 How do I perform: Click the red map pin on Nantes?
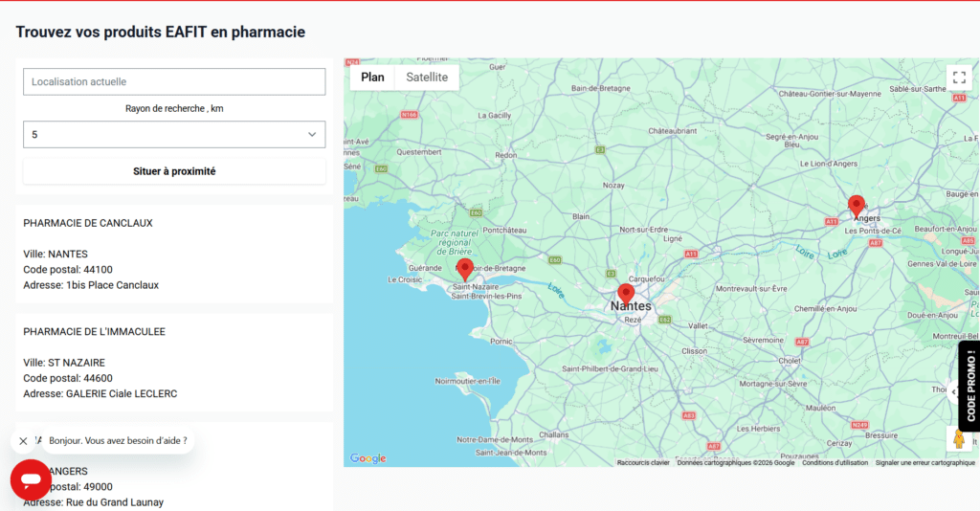tap(626, 294)
